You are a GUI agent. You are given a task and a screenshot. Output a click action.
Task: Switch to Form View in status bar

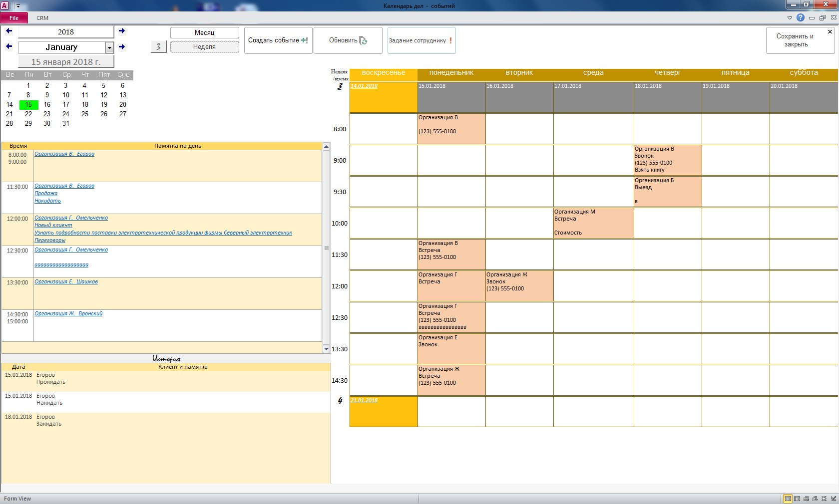coord(788,499)
